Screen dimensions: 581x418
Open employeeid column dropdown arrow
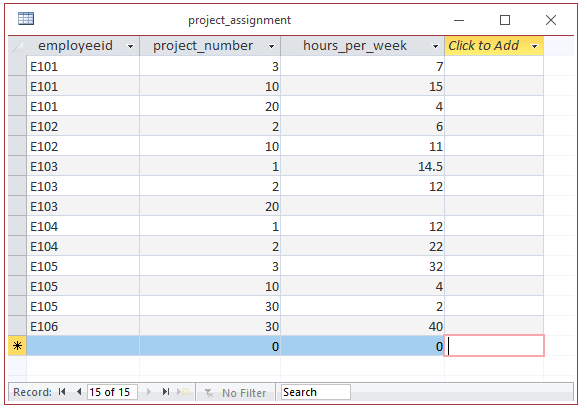tap(130, 46)
